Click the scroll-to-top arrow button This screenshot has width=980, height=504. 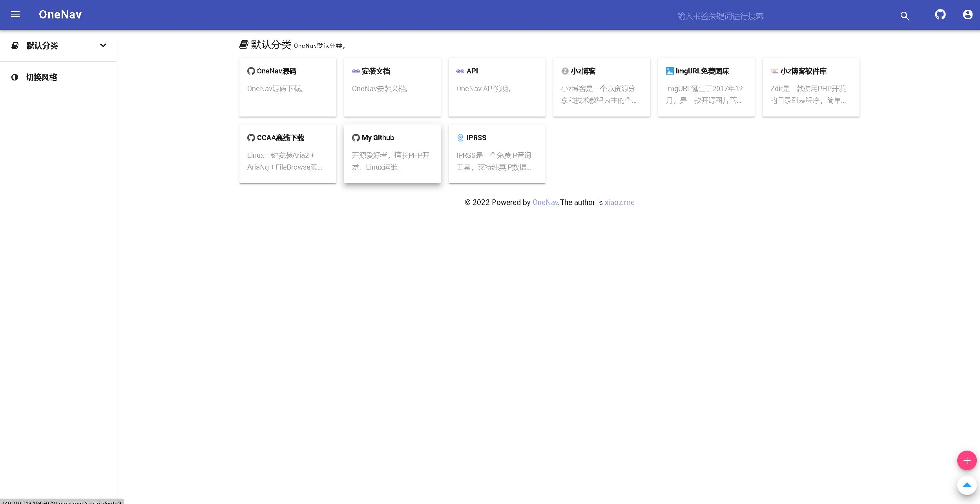(x=967, y=485)
